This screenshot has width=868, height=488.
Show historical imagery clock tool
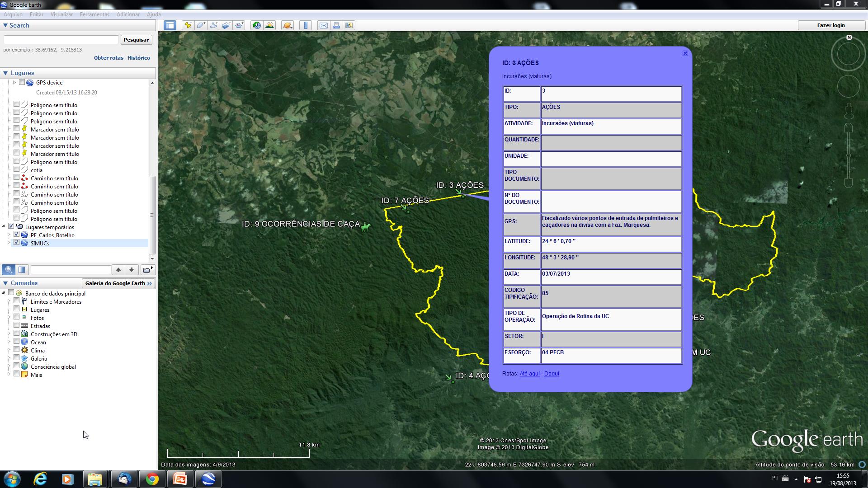(257, 25)
